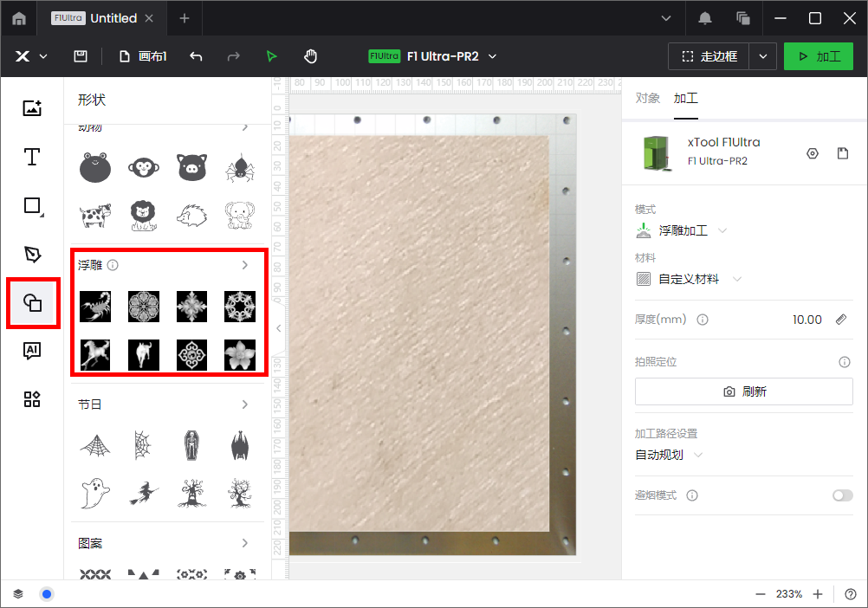Switch to the 对象 tab

click(647, 98)
